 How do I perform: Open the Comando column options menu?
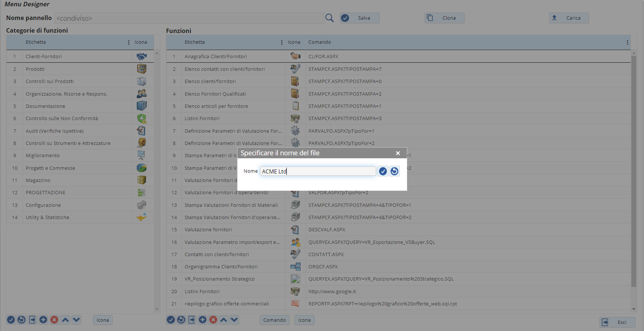tap(627, 42)
